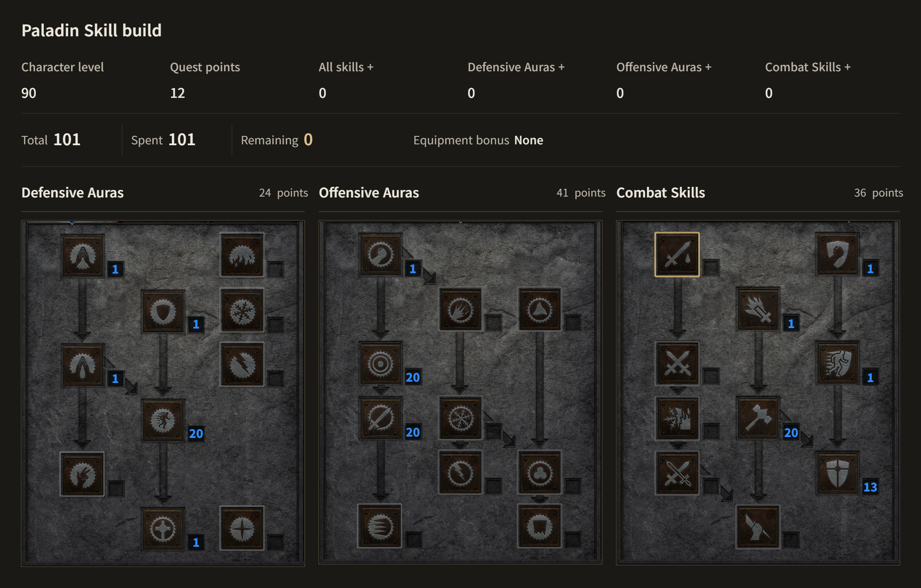Click the Resist Cold snowflake icon
This screenshot has width=921, height=588.
(x=242, y=311)
